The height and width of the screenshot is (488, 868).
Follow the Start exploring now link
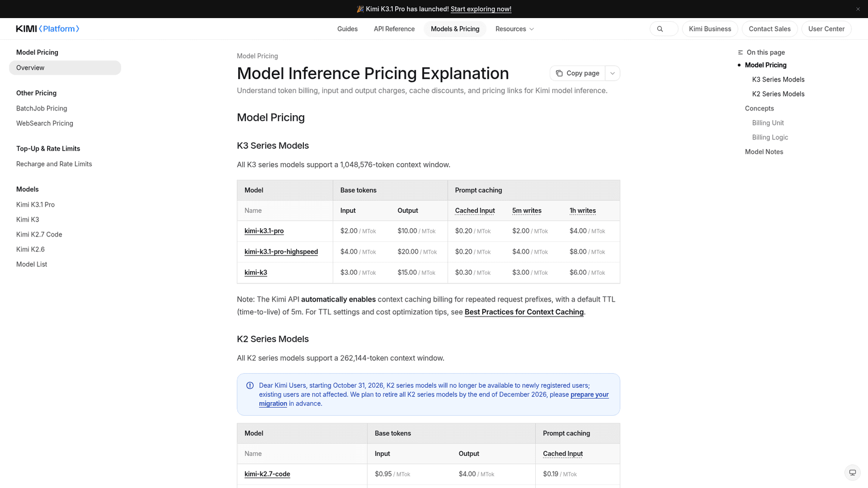[481, 9]
